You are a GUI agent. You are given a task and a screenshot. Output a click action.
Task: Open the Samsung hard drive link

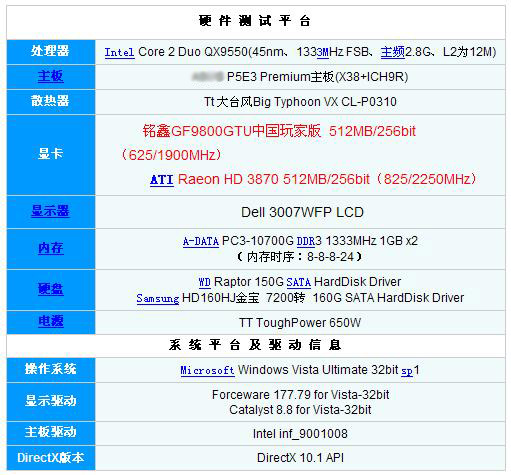158,298
